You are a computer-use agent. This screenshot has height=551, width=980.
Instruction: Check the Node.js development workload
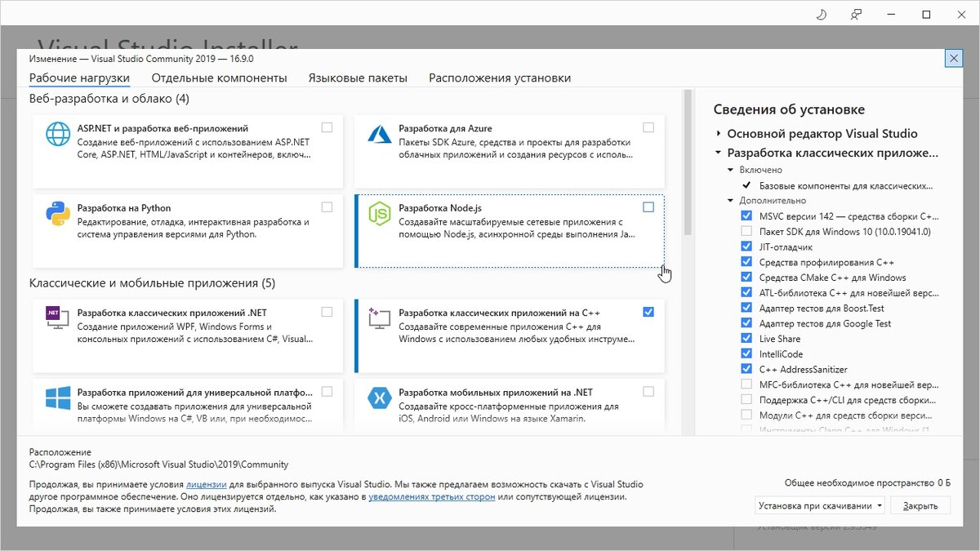648,207
